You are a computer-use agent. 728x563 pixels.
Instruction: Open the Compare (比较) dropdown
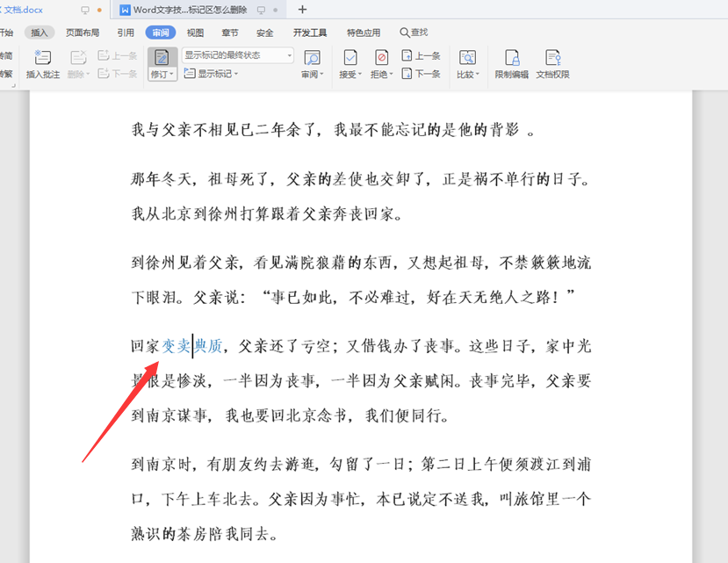tap(468, 63)
